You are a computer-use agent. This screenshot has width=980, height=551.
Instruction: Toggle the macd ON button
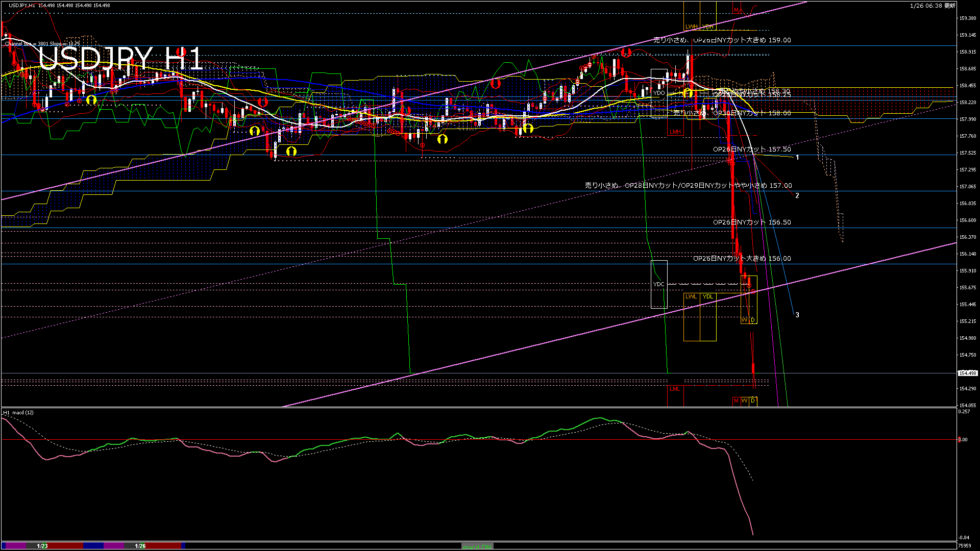point(477,546)
